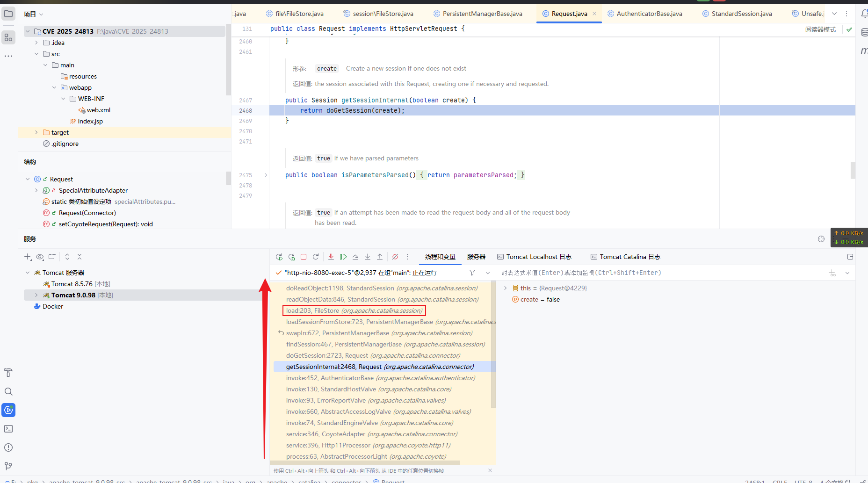Step over in the debugger
The image size is (868, 483).
(x=355, y=257)
